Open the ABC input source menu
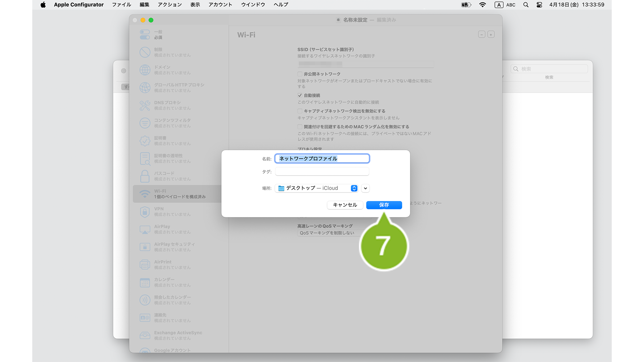The height and width of the screenshot is (362, 644). pos(505,5)
